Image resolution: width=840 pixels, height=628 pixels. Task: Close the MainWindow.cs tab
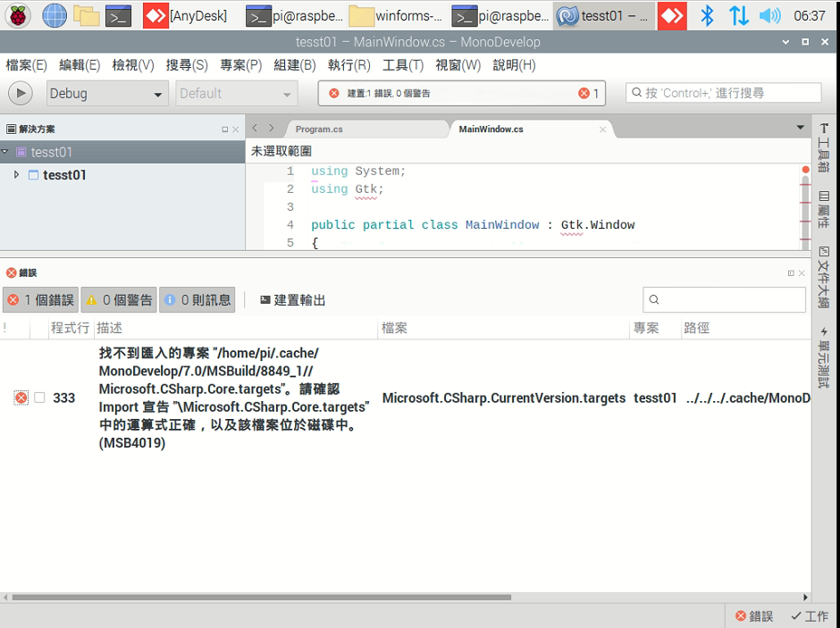coord(602,130)
